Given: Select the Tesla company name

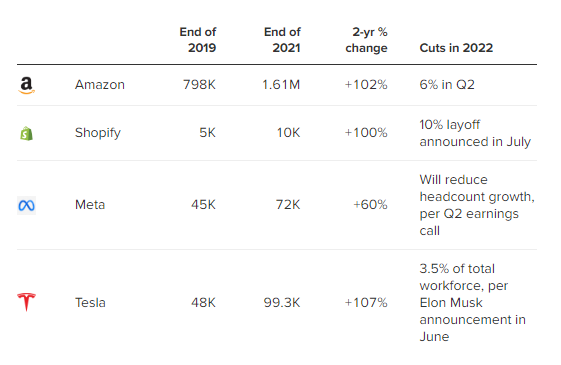Looking at the screenshot, I should pos(90,303).
